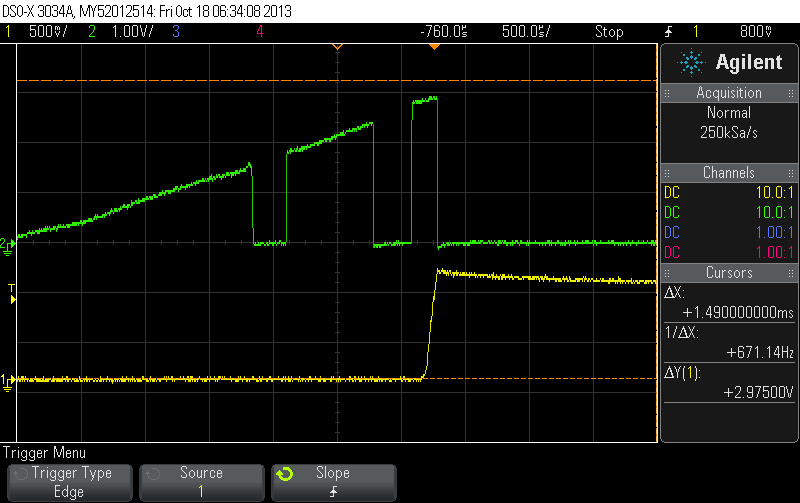Viewport: 800px width, 503px height.
Task: Click the trigger level 800mV value
Action: tap(756, 32)
